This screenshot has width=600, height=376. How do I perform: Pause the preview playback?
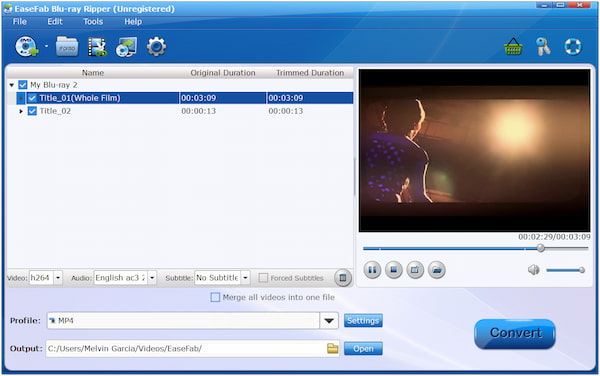coord(372,270)
